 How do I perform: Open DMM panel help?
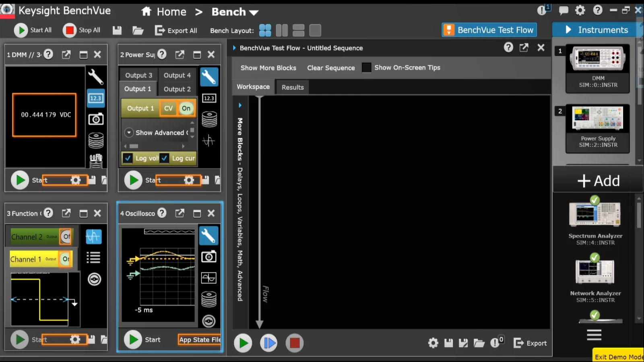48,54
